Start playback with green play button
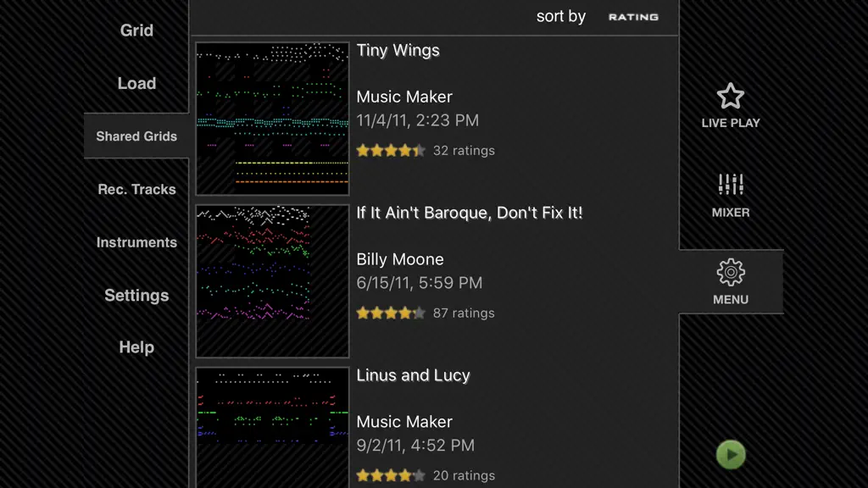This screenshot has width=868, height=488. (x=731, y=455)
